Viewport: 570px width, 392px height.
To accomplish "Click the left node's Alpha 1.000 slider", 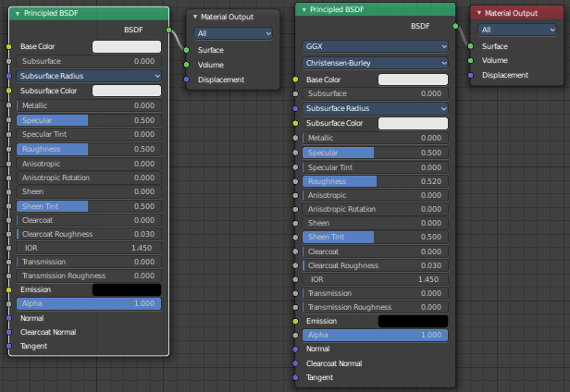I will (x=89, y=303).
